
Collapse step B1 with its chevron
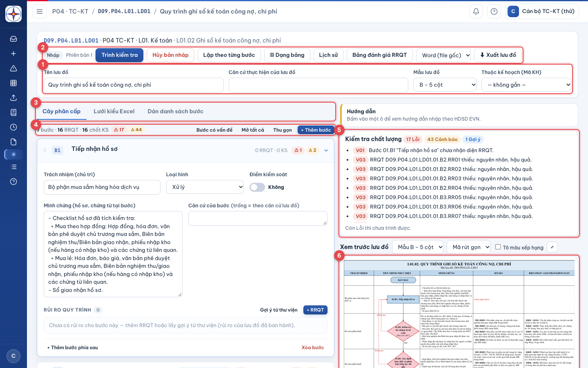[x=326, y=150]
